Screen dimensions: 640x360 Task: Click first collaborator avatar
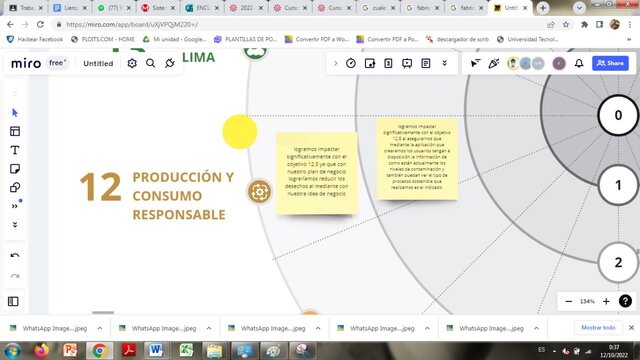pyautogui.click(x=513, y=63)
